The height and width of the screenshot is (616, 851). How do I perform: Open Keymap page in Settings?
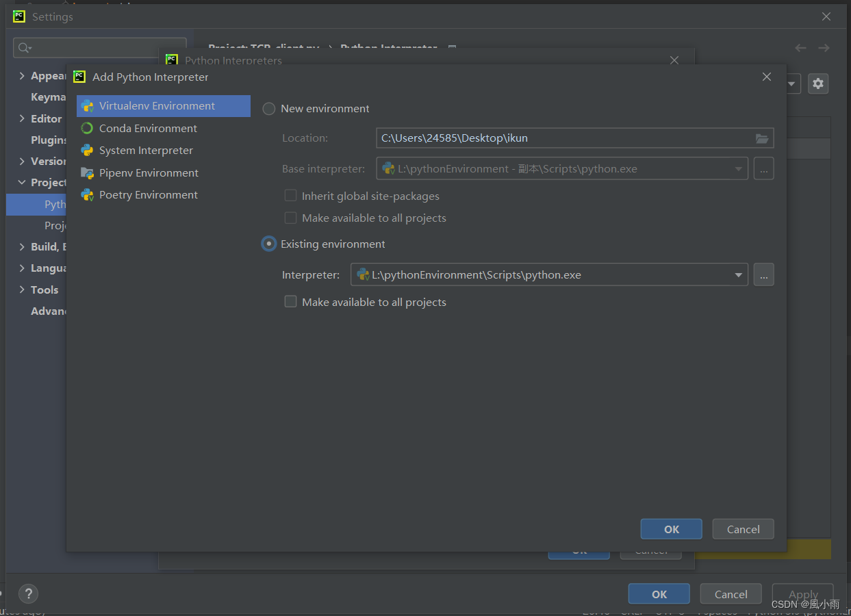coord(48,97)
